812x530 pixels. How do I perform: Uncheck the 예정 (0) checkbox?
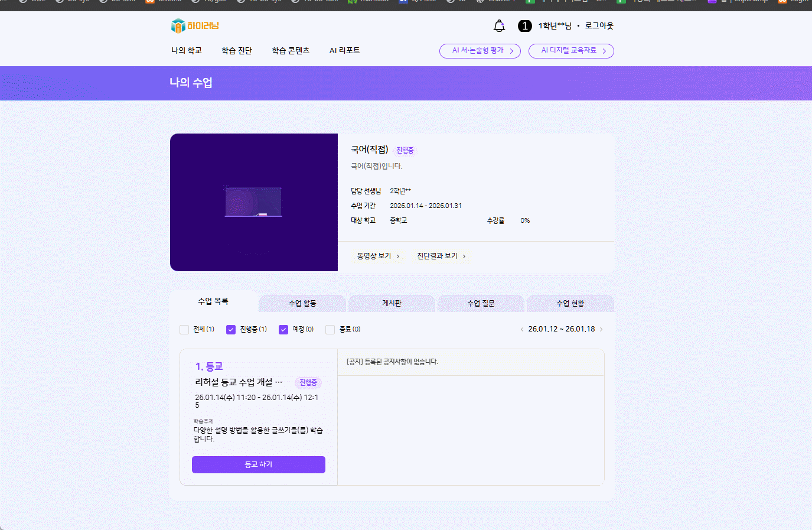tap(283, 330)
